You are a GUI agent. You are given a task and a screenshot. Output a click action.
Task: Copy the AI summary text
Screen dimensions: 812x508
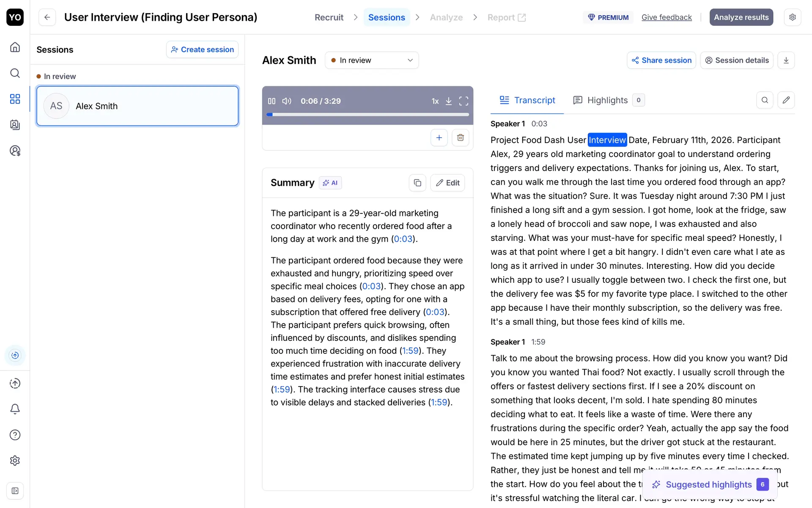click(417, 183)
